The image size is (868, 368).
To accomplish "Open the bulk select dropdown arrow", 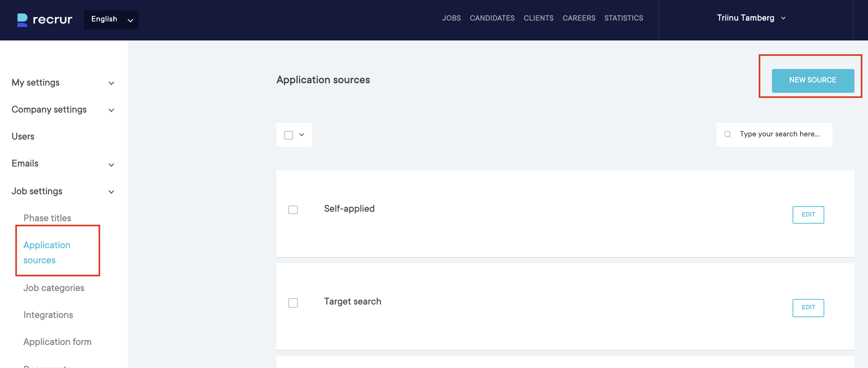I will (302, 135).
